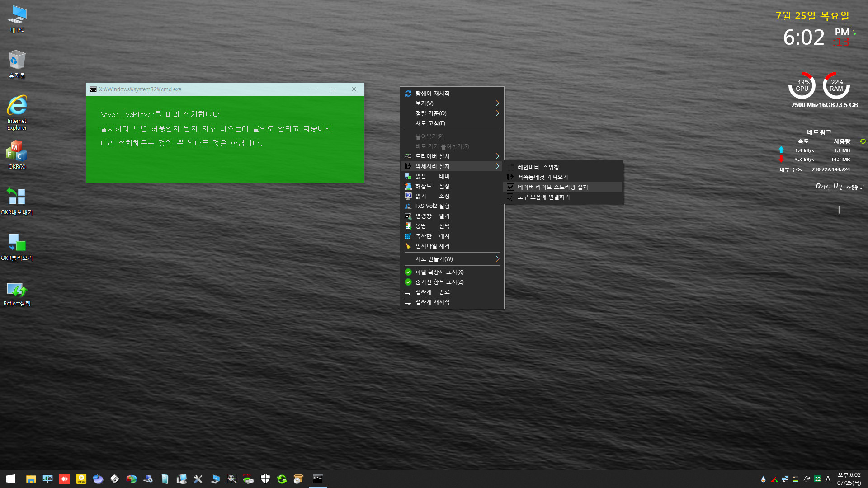Click the 7월 25일 목요일 date text
Screen dimensions: 868x488
[x=812, y=16]
